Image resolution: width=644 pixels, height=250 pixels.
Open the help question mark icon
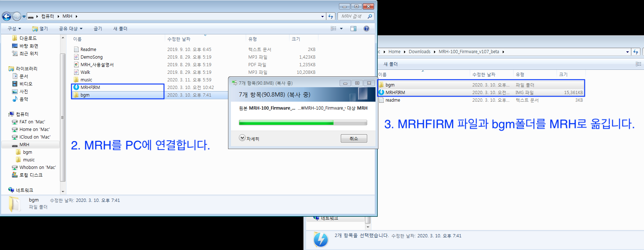pyautogui.click(x=366, y=29)
